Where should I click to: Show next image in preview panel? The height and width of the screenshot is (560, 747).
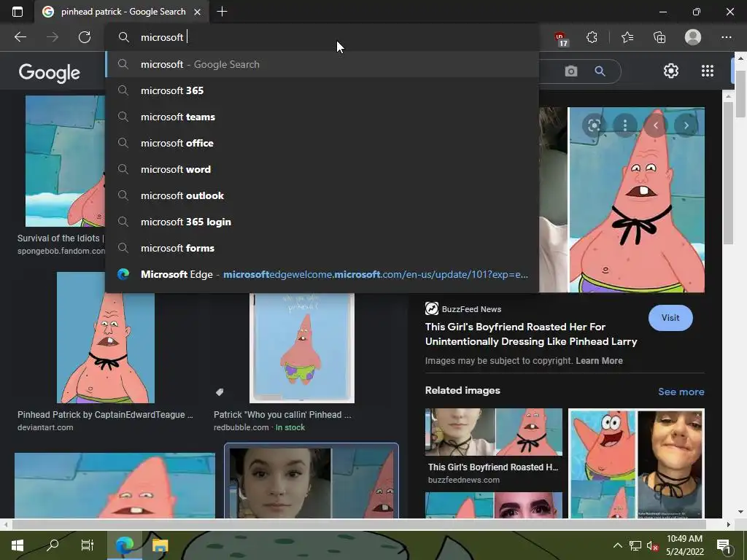(686, 125)
